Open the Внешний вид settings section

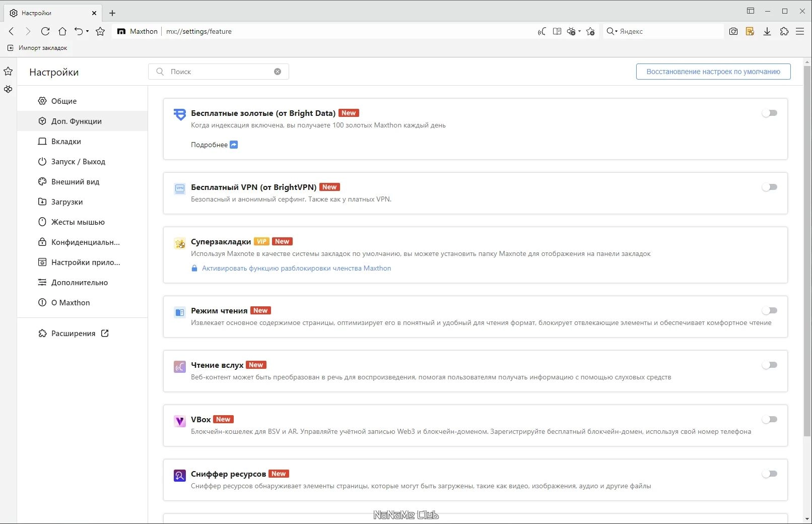(x=75, y=182)
